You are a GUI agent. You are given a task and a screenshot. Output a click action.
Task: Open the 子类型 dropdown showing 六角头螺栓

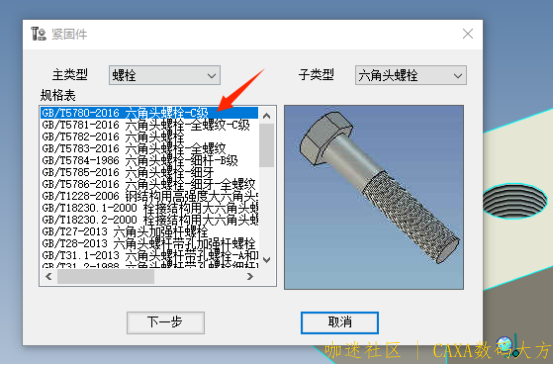pyautogui.click(x=411, y=75)
